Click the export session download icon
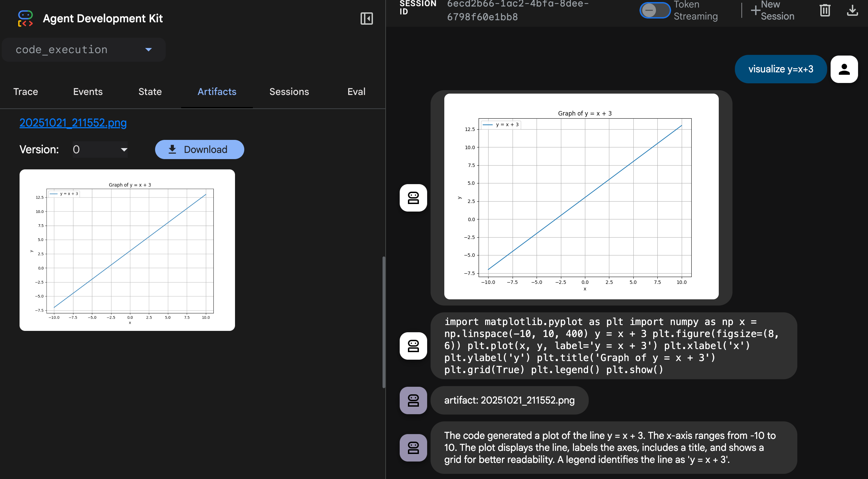This screenshot has width=868, height=479. point(852,10)
